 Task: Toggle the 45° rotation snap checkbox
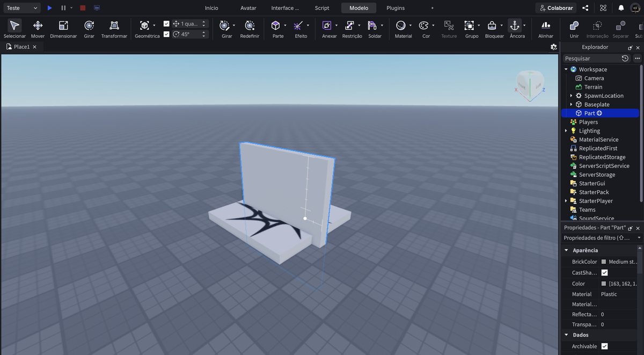point(166,34)
